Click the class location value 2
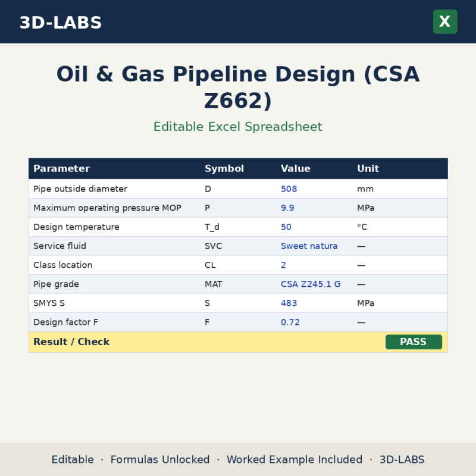 (283, 265)
